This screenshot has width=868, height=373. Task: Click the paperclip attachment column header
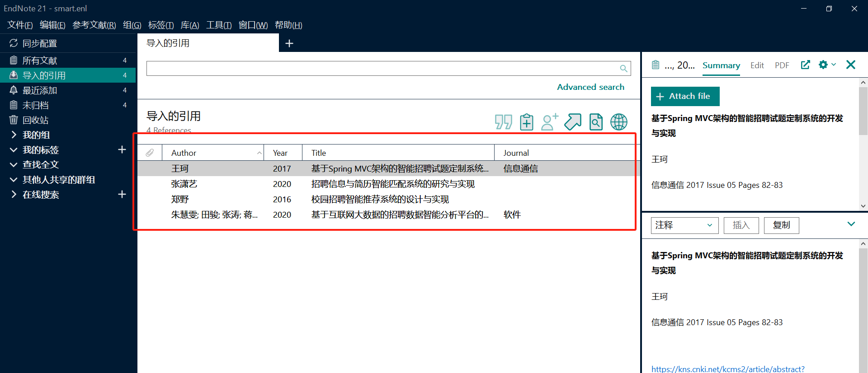[150, 153]
